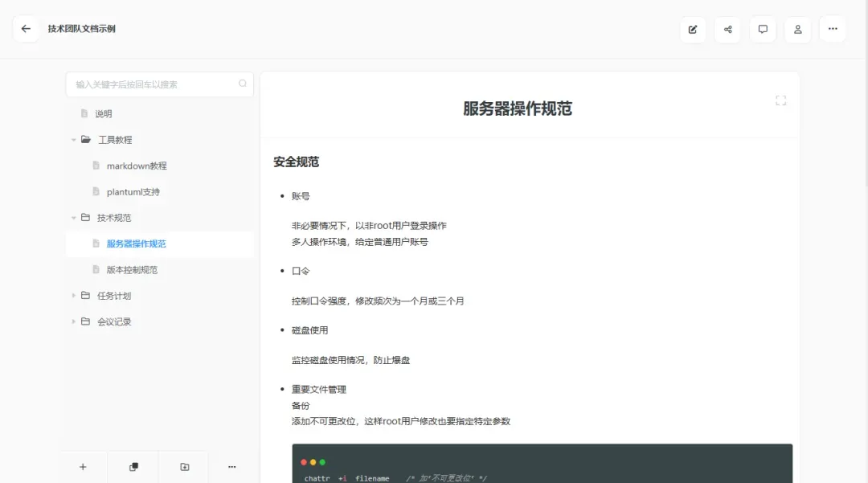Toggle fullscreen view of document
Image resolution: width=868 pixels, height=483 pixels.
coord(780,100)
